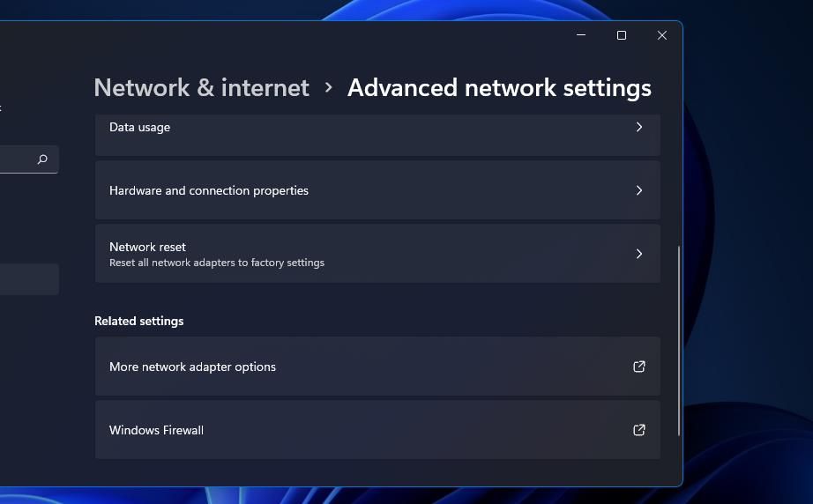Click the search magnifier icon in sidebar
This screenshot has width=813, height=504.
click(42, 159)
